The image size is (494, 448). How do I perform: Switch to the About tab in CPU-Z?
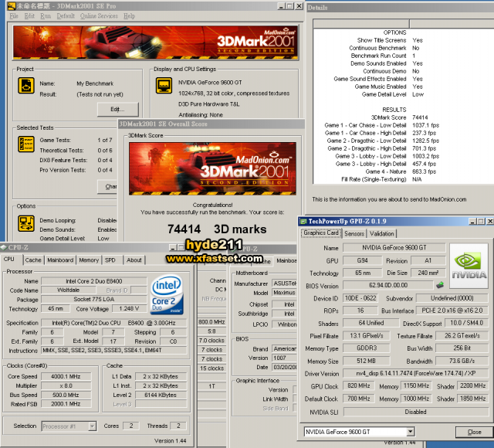tap(134, 260)
